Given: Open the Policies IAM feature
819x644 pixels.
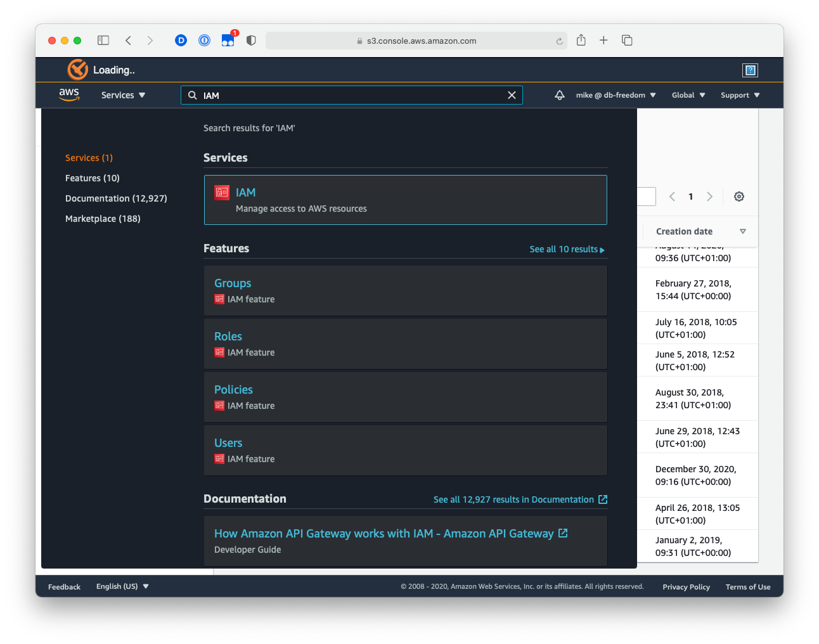Looking at the screenshot, I should pos(406,397).
